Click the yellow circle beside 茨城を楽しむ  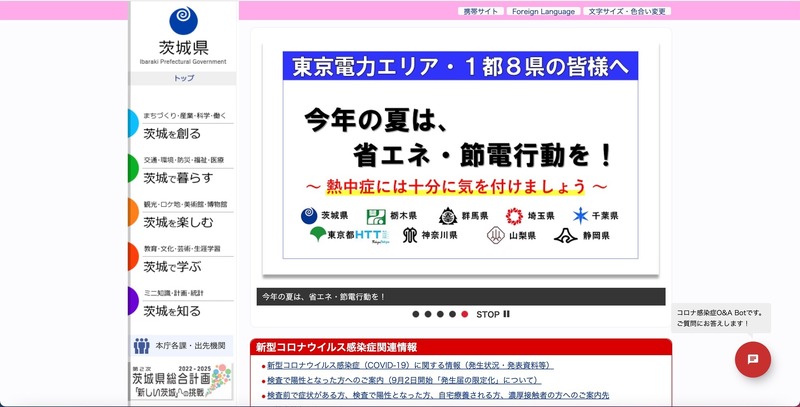pos(133,213)
